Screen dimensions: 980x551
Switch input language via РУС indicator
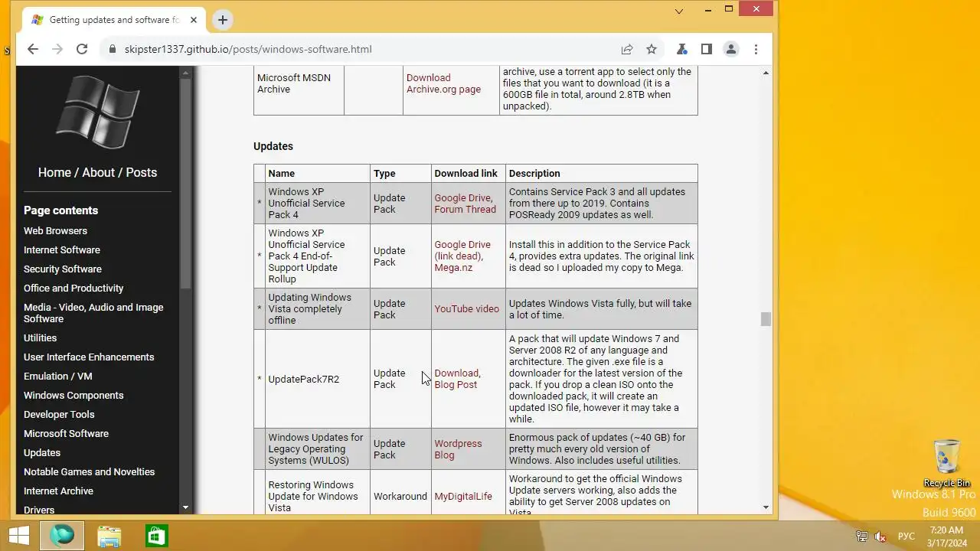click(x=906, y=536)
